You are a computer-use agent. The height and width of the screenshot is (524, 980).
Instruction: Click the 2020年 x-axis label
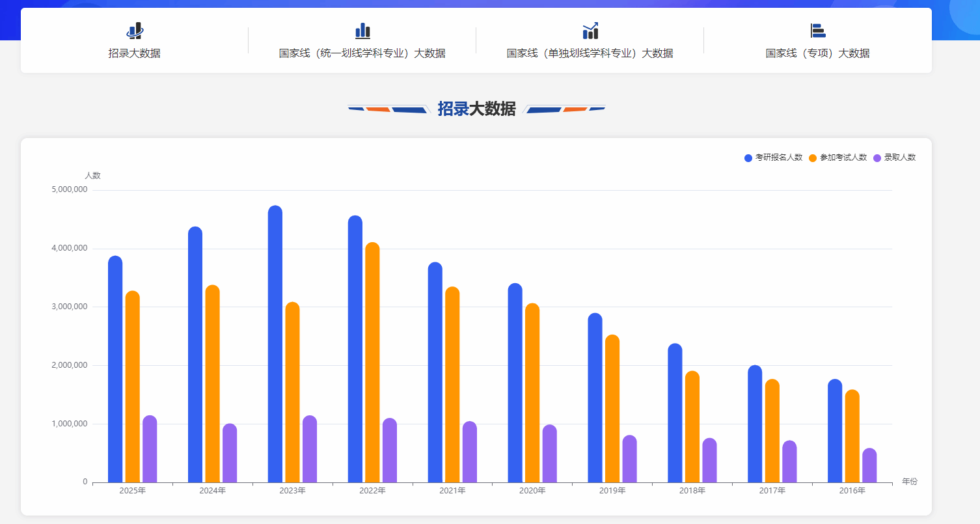(x=532, y=491)
